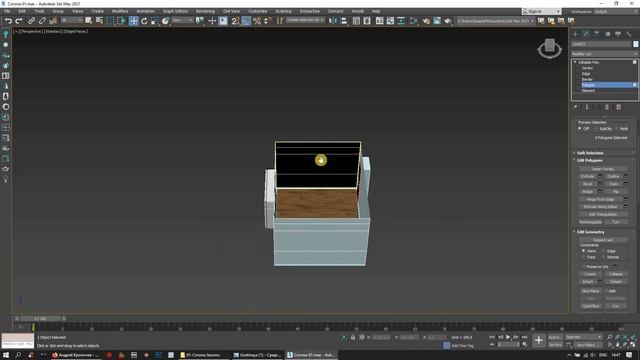The image size is (640, 360).
Task: Click the Align tool icon
Action: pyautogui.click(x=344, y=21)
